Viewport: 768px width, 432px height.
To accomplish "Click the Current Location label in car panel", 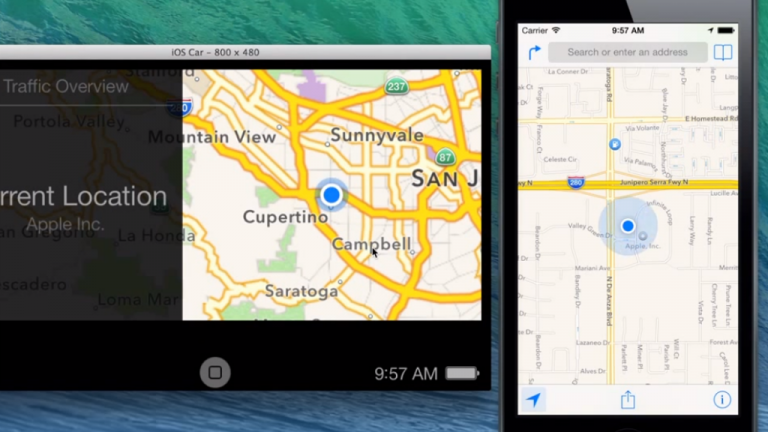I will tap(83, 196).
